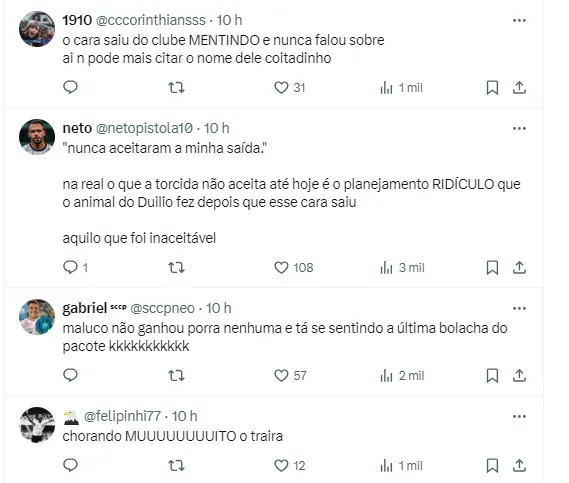Viewport: 569px width, 483px height.
Task: Open the 10 h timestamp on felipinhi77's tweet
Action: click(x=185, y=416)
